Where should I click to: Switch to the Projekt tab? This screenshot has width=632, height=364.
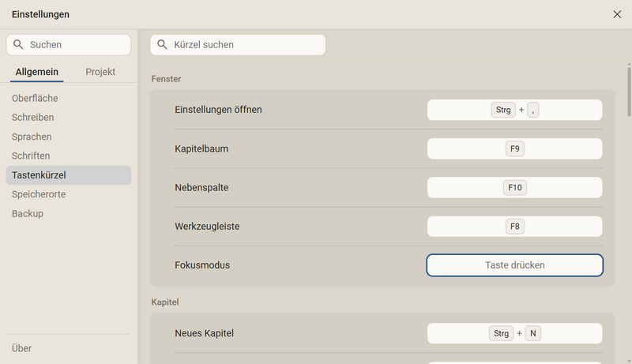pos(100,72)
